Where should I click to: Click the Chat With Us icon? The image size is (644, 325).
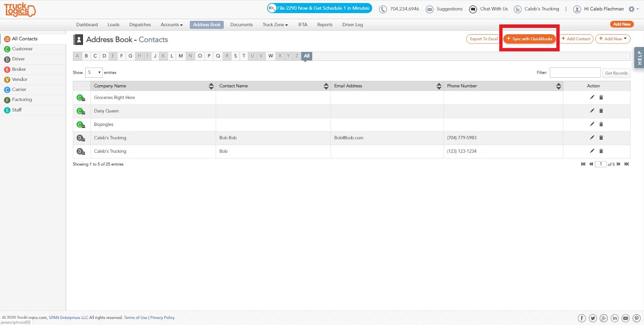[473, 9]
